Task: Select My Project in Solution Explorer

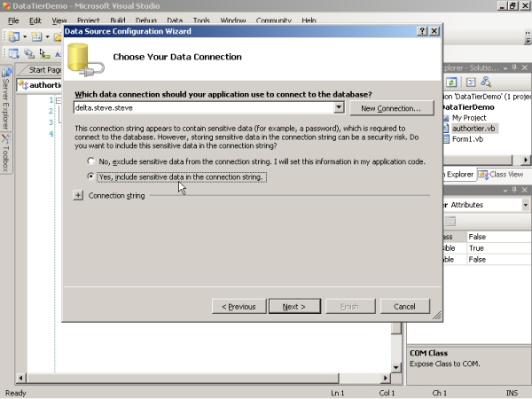Action: click(x=469, y=118)
